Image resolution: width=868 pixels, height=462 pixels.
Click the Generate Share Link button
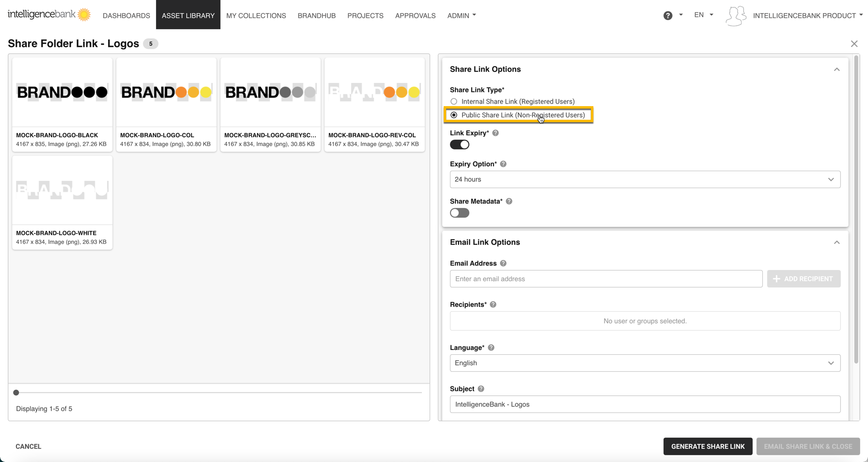click(x=708, y=446)
